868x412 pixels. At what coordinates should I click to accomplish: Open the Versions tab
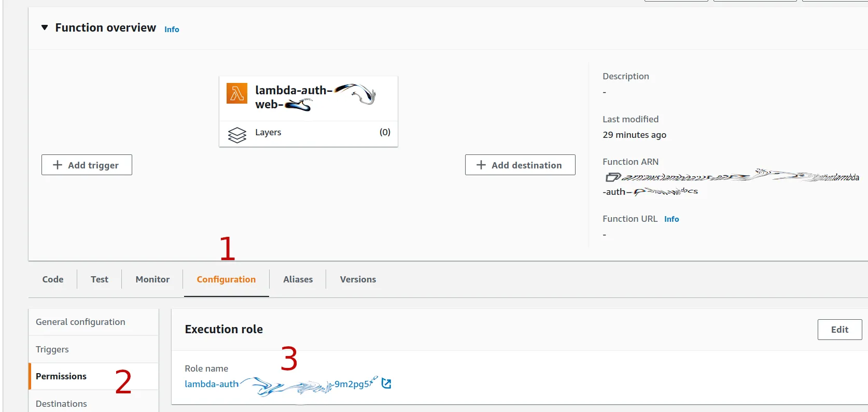pyautogui.click(x=358, y=279)
